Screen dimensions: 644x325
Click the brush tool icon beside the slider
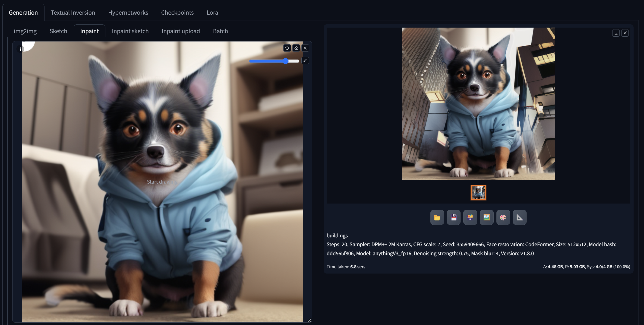point(305,61)
